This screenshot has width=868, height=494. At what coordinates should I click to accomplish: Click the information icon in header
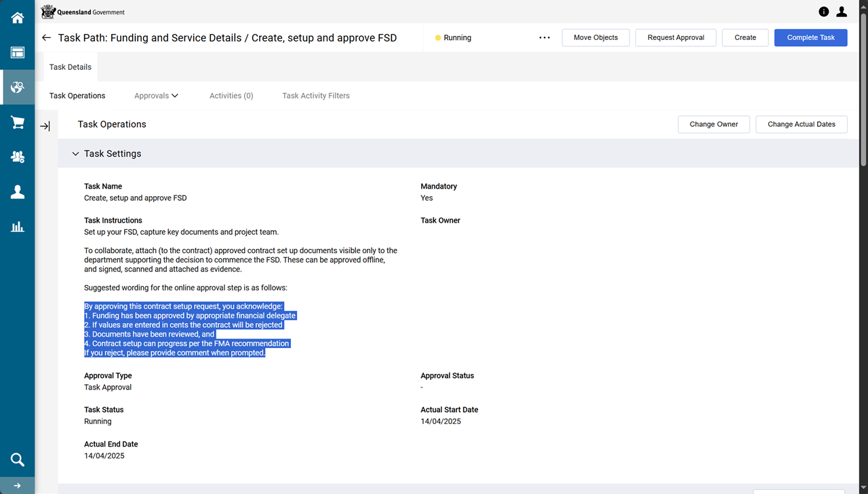[x=824, y=12]
